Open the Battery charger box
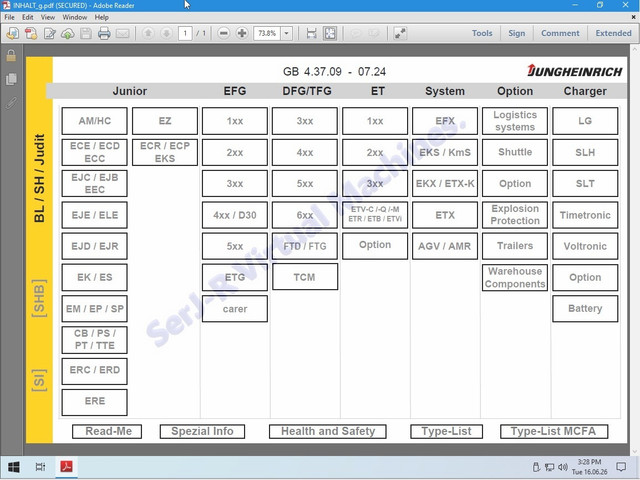 (x=585, y=309)
